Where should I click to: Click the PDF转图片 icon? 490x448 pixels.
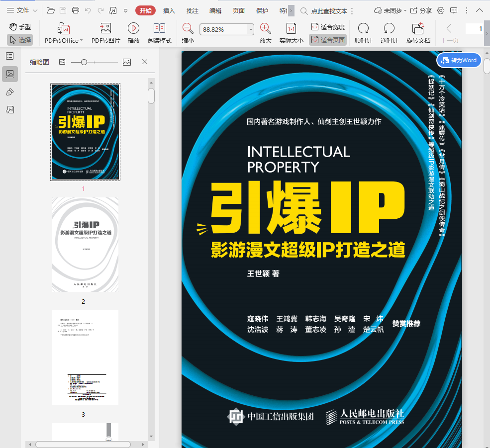(x=105, y=29)
